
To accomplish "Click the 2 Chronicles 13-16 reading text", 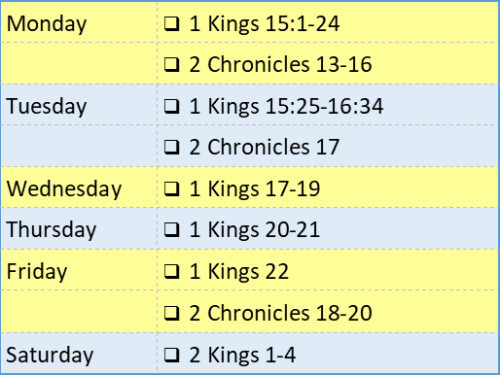I will click(281, 65).
